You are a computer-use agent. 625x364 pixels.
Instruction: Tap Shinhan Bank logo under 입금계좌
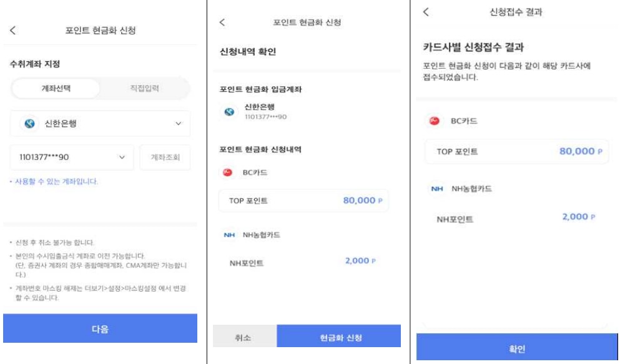tap(229, 112)
